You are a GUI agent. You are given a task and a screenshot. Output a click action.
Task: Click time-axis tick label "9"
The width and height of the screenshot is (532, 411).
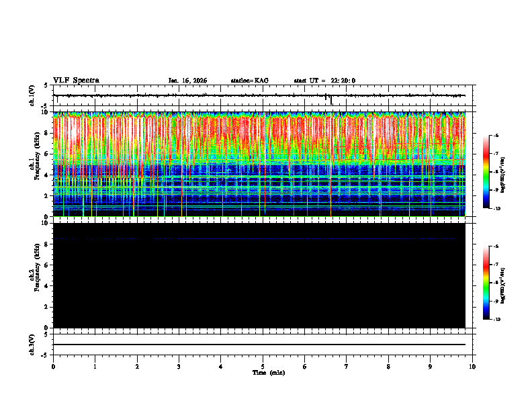point(430,367)
